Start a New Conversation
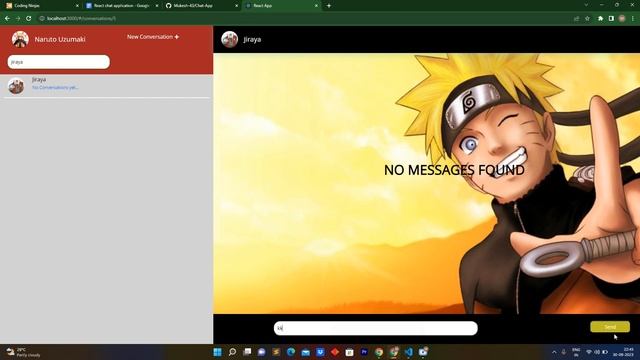Image resolution: width=640 pixels, height=360 pixels. (x=153, y=37)
